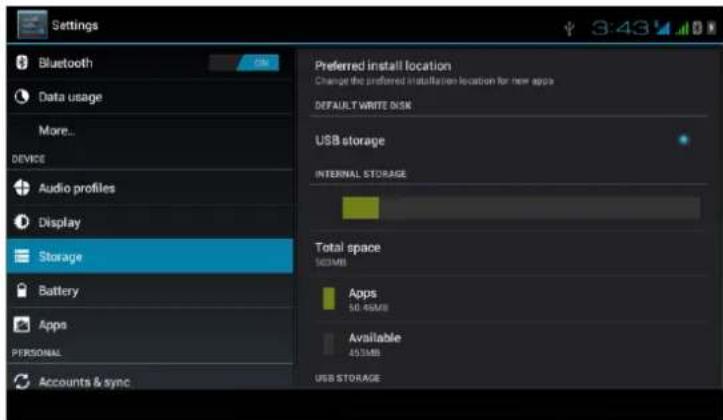Image resolution: width=723 pixels, height=420 pixels.
Task: Tap the Settings app icon in the header
Action: [32, 24]
